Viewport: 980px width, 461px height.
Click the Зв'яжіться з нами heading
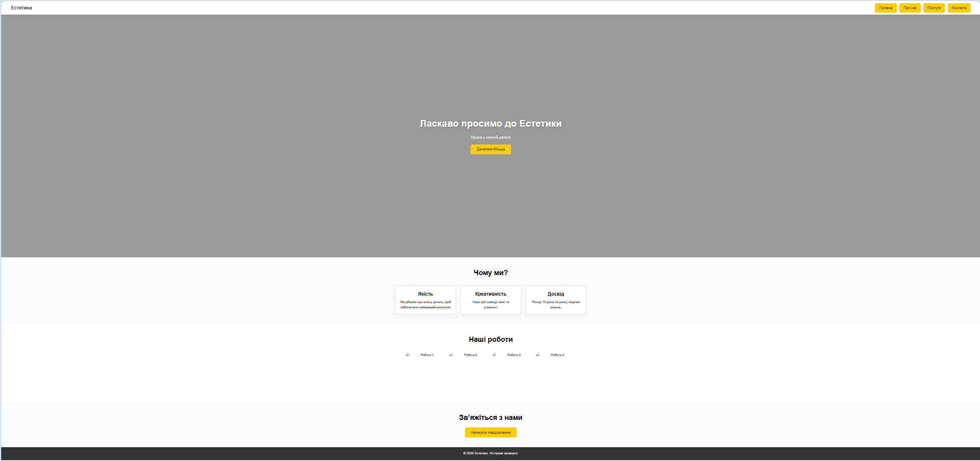490,418
